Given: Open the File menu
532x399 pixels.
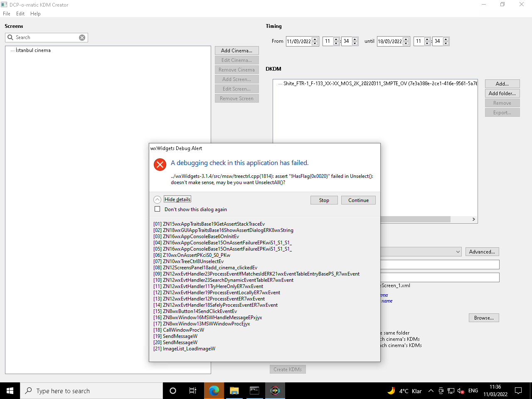Looking at the screenshot, I should 7,14.
